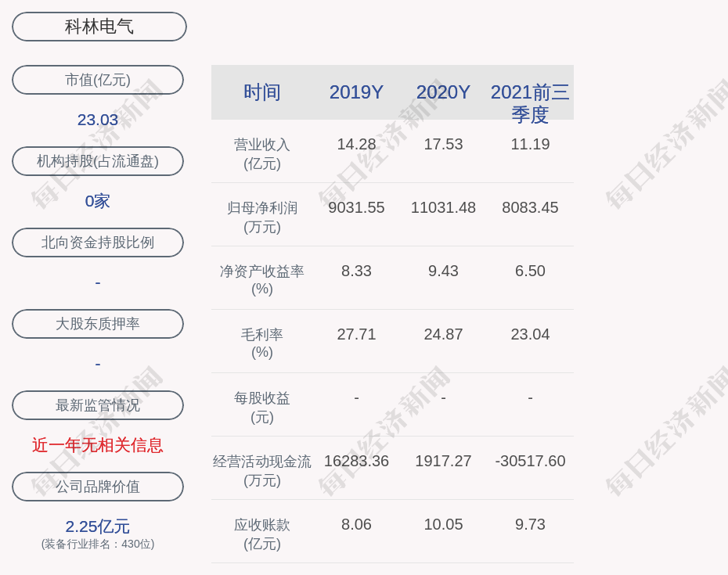Open the 公司品牌价值 label
The image size is (728, 575).
click(x=98, y=487)
